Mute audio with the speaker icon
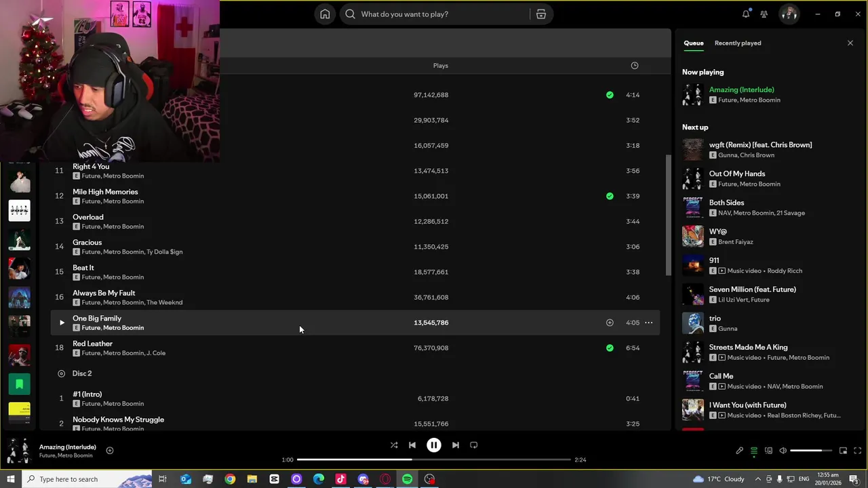Viewport: 868px width, 488px height. pos(783,451)
